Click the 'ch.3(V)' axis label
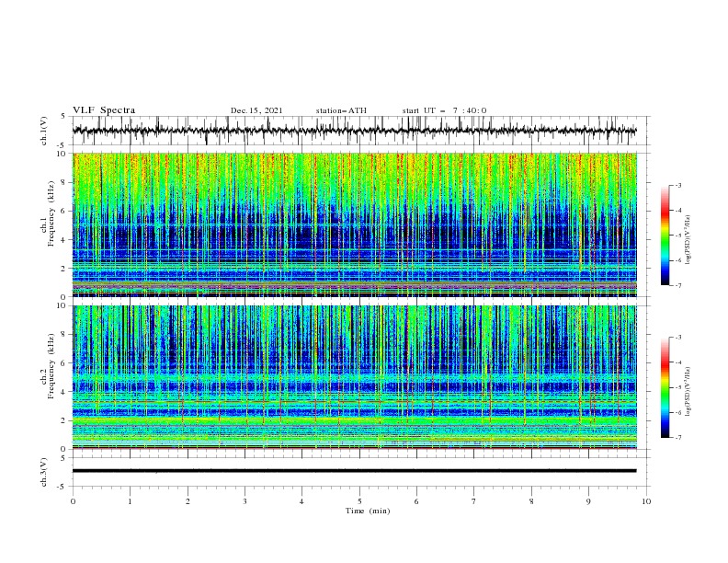The height and width of the screenshot is (563, 728). point(44,472)
